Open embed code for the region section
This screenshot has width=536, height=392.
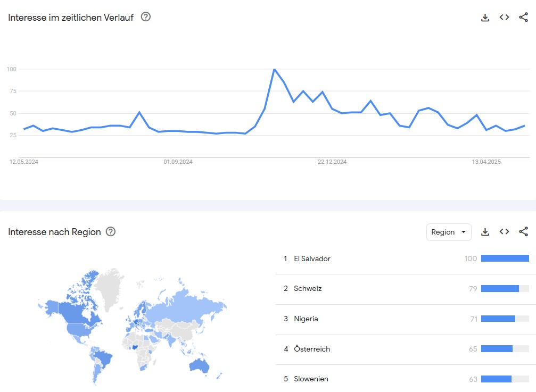point(504,232)
